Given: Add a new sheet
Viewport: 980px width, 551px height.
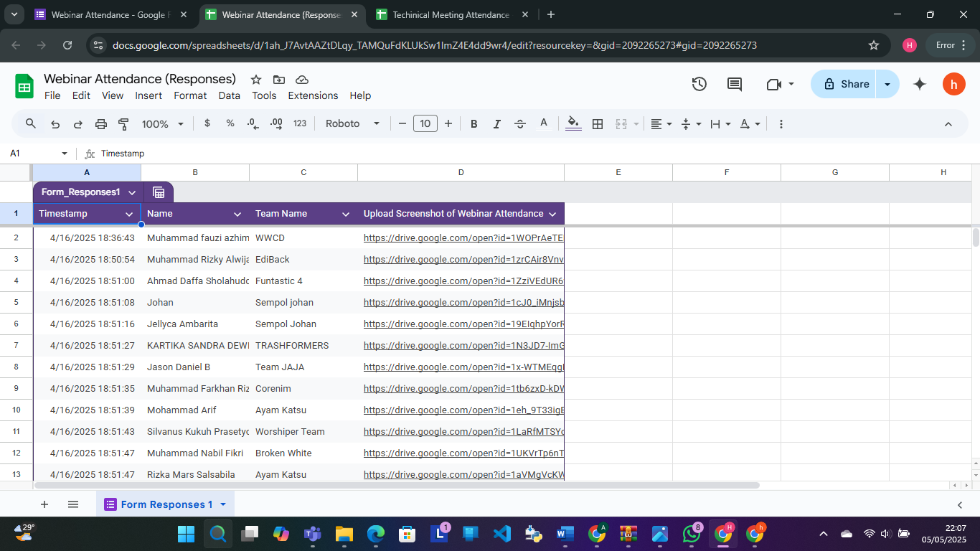Looking at the screenshot, I should [44, 504].
